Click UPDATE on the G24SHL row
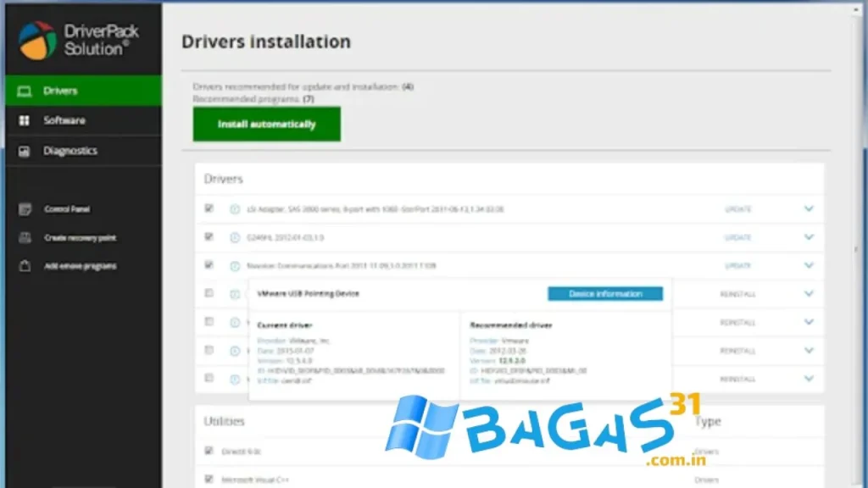Image resolution: width=868 pixels, height=488 pixels. tap(738, 237)
